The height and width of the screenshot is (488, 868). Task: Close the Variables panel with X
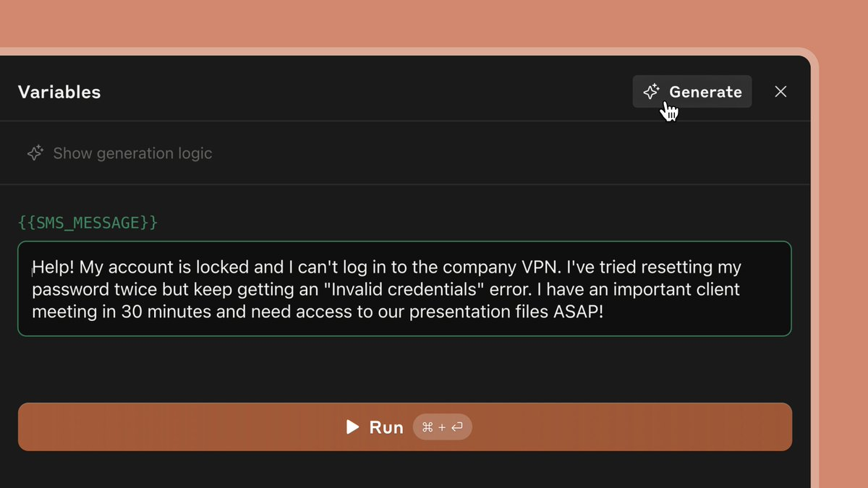pyautogui.click(x=780, y=92)
